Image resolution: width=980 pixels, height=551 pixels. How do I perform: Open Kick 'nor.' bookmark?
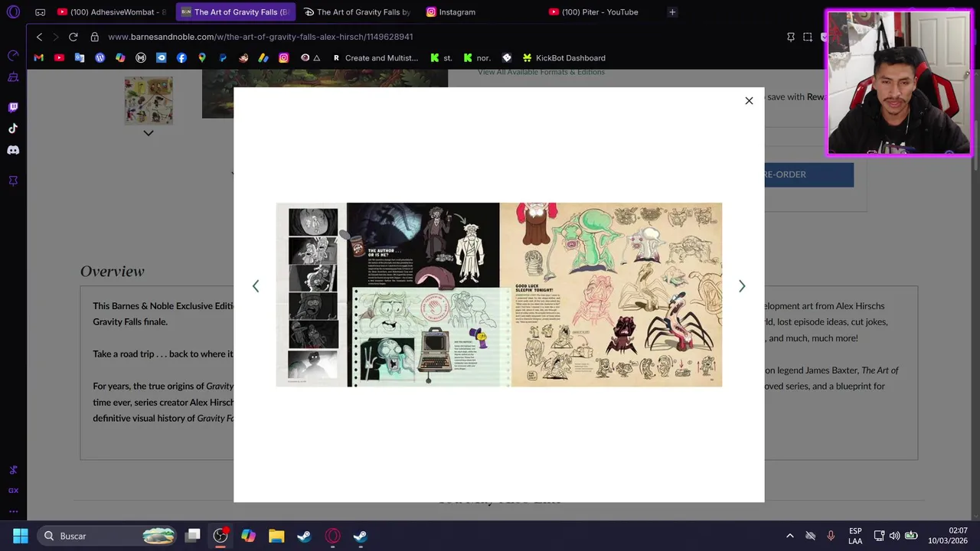point(476,57)
